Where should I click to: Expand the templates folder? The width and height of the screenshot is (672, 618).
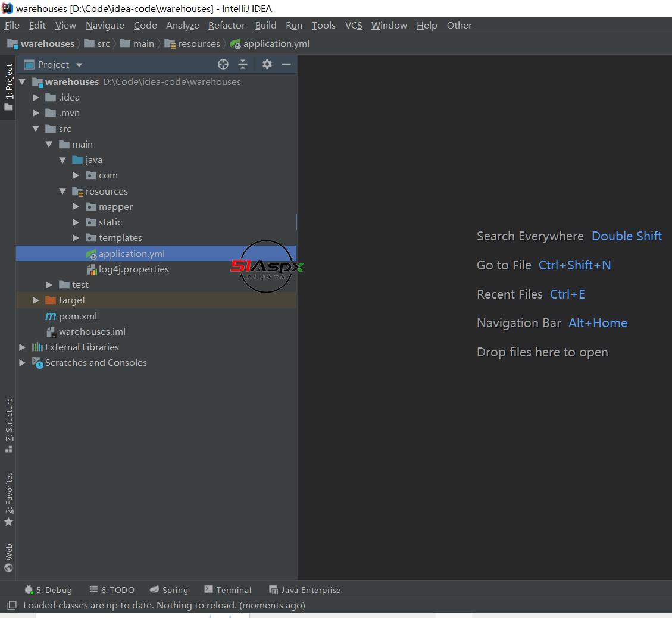tap(76, 238)
